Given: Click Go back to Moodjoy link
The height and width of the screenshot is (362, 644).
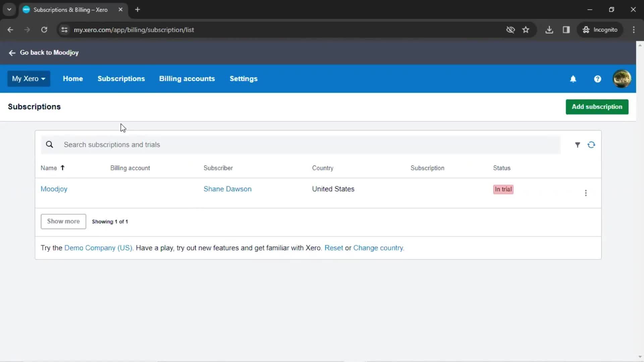Looking at the screenshot, I should point(49,53).
